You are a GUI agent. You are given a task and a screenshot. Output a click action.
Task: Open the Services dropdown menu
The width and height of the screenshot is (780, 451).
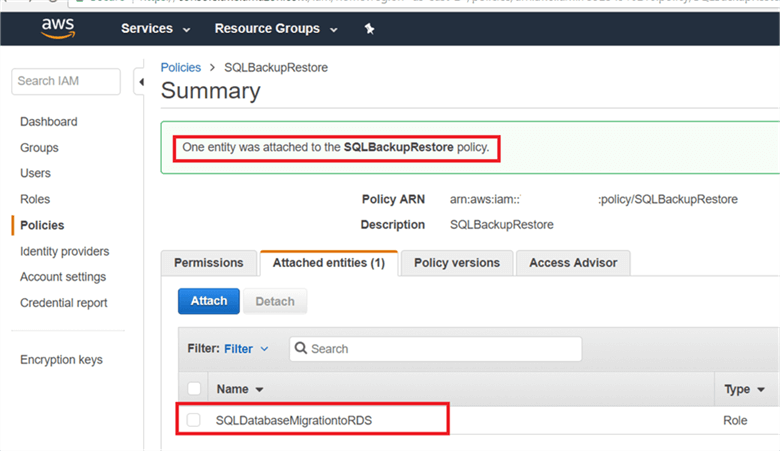tap(156, 29)
